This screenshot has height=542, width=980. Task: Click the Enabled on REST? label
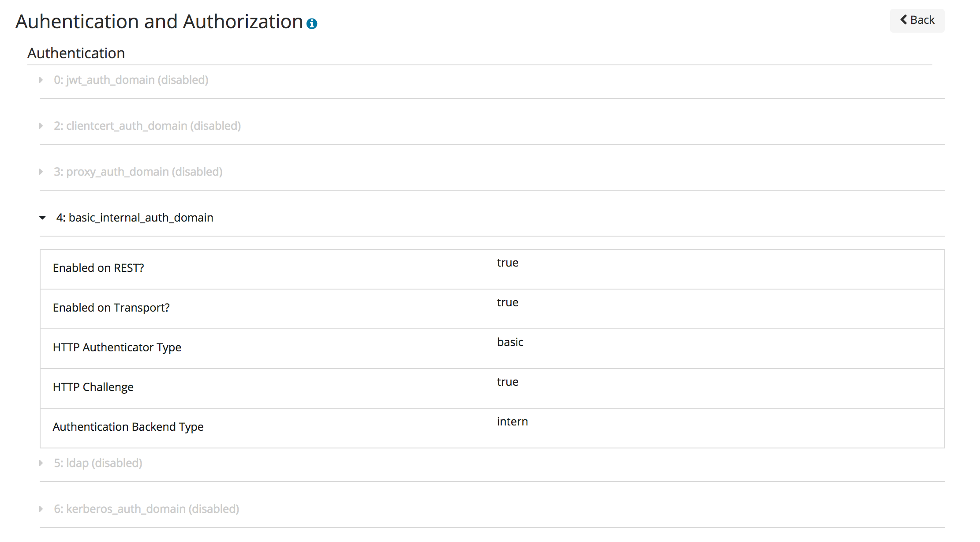click(x=98, y=268)
